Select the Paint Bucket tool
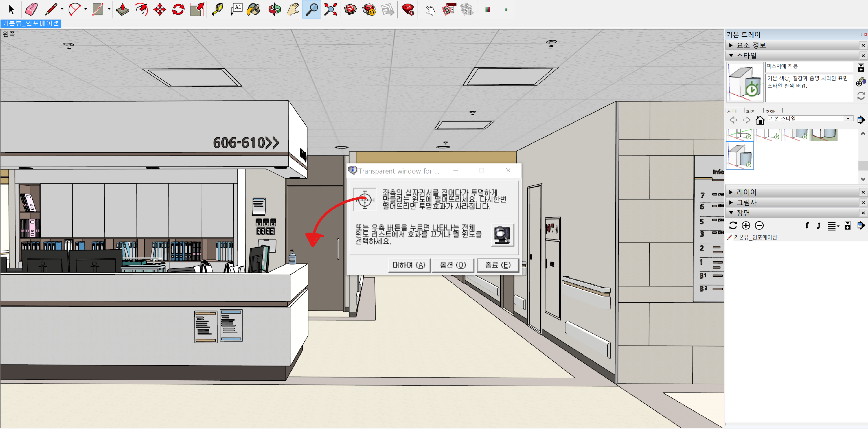868x429 pixels. click(253, 9)
